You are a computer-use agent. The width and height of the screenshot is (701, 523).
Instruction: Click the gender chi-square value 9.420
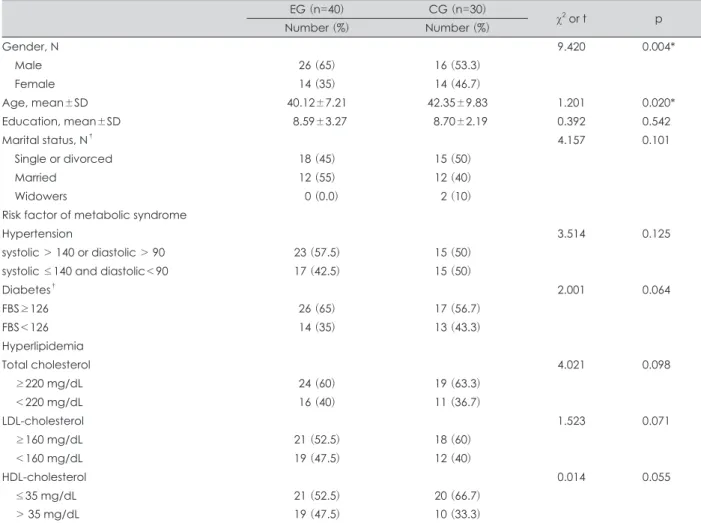571,46
